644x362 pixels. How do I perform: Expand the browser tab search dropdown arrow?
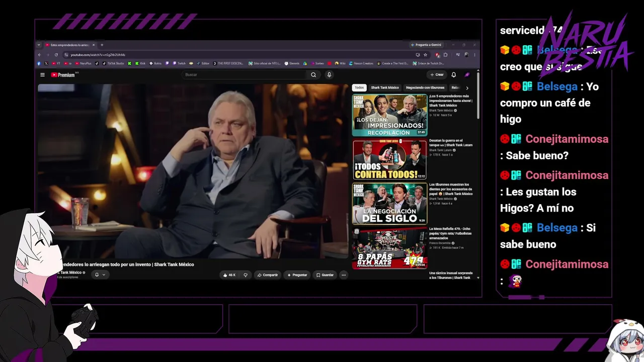point(39,45)
